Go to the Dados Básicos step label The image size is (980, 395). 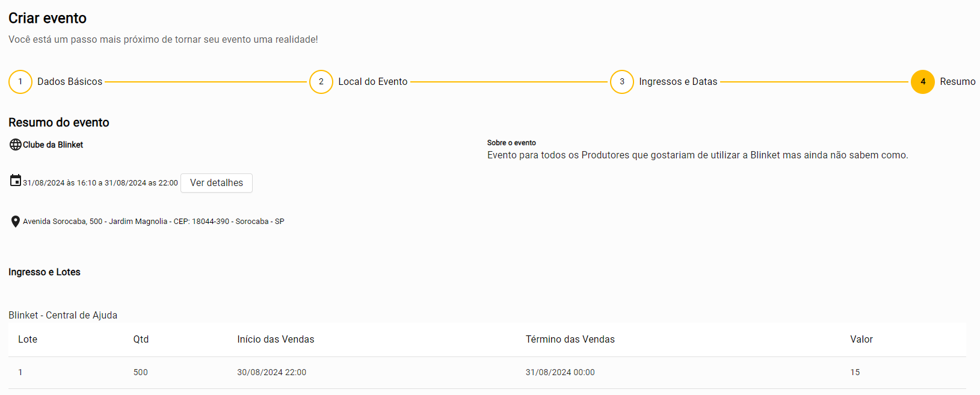click(x=70, y=82)
